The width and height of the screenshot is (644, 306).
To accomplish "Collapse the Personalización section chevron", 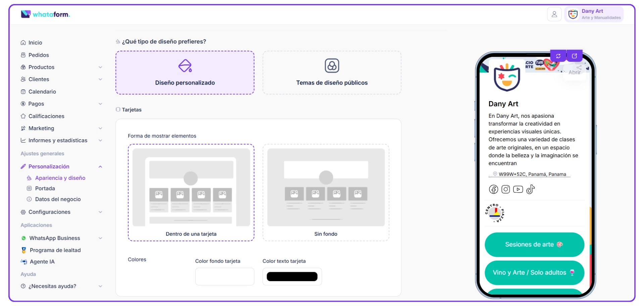I will 100,167.
